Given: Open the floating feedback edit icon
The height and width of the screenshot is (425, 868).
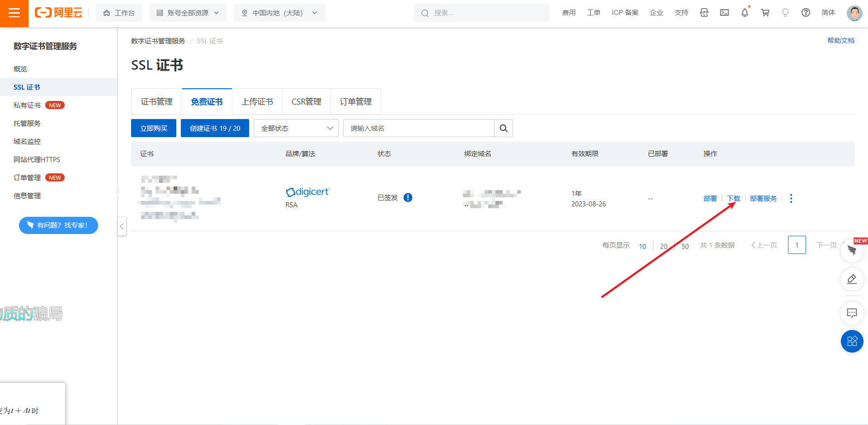Looking at the screenshot, I should (852, 279).
